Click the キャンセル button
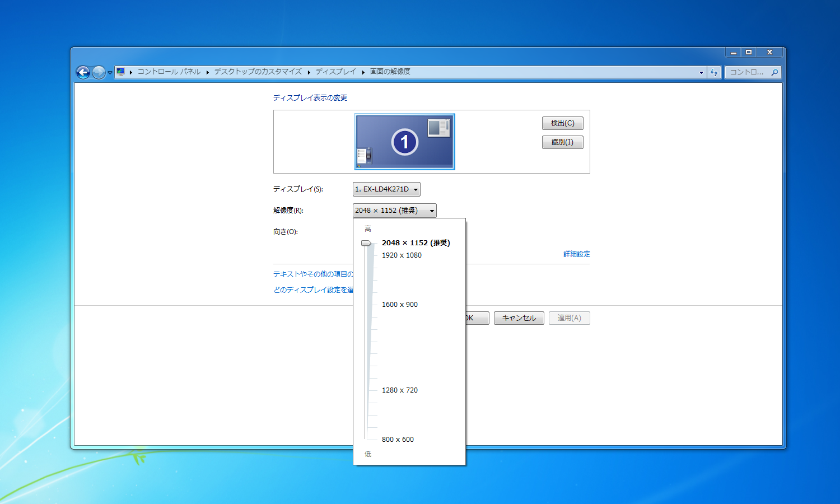Viewport: 840px width, 504px height. point(519,318)
